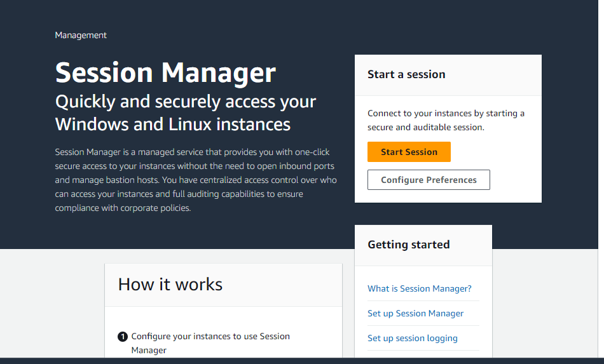Click the 'Session Manager' page title
The height and width of the screenshot is (364, 604).
(165, 72)
